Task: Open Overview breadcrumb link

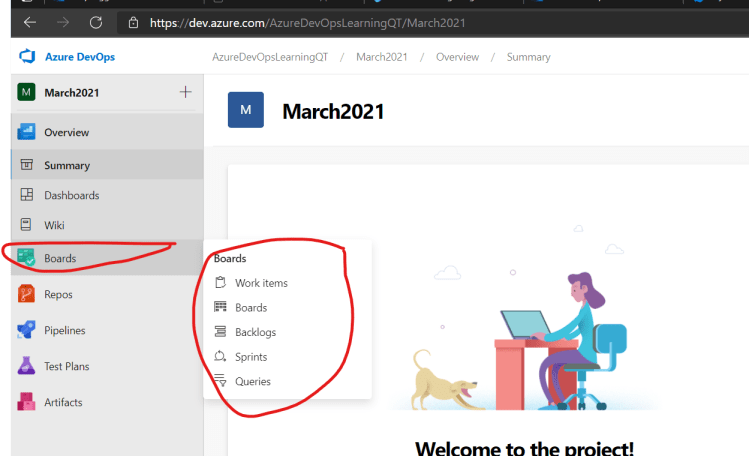Action: pos(457,57)
